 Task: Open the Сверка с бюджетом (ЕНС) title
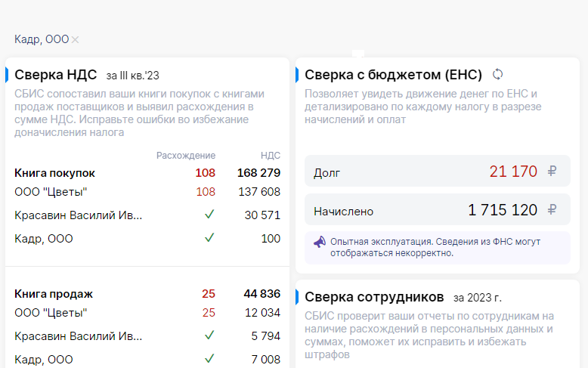(x=393, y=74)
